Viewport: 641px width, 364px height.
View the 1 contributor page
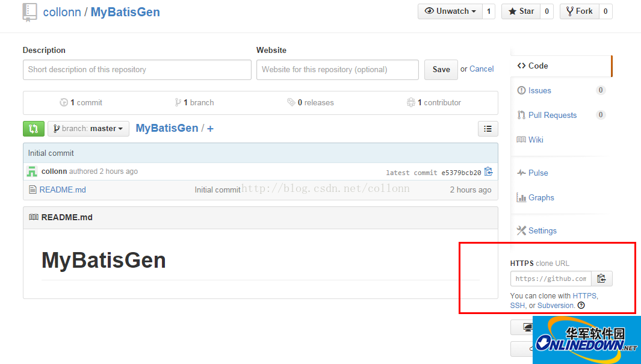click(434, 102)
